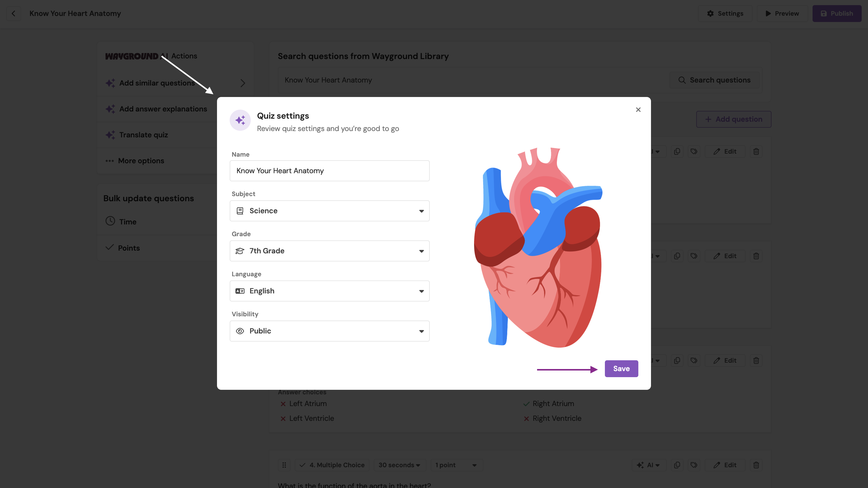
Task: Click the Publish button
Action: (837, 14)
